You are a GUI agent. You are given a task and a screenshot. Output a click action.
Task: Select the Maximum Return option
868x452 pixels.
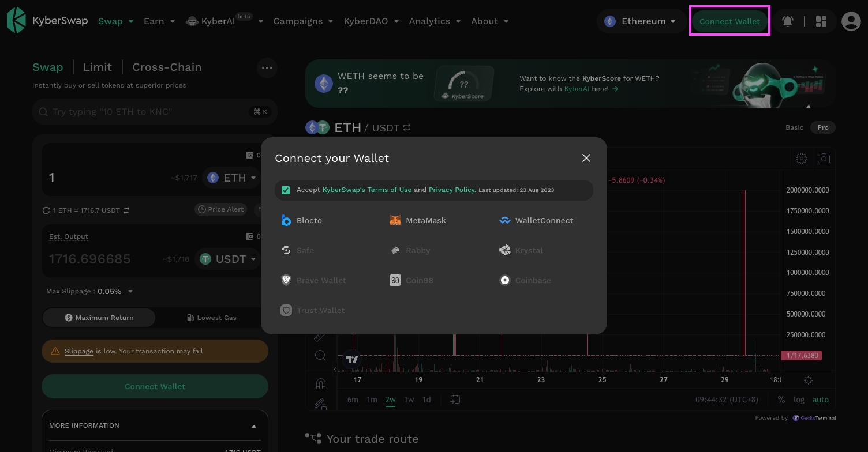tap(99, 318)
